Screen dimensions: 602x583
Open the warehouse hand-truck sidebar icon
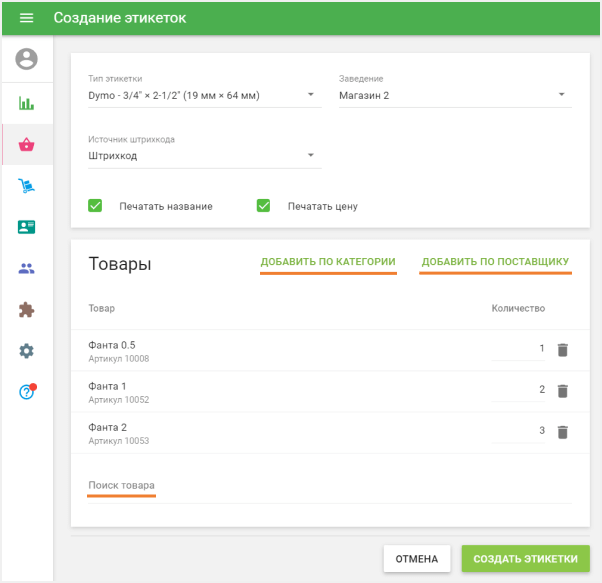click(x=27, y=186)
